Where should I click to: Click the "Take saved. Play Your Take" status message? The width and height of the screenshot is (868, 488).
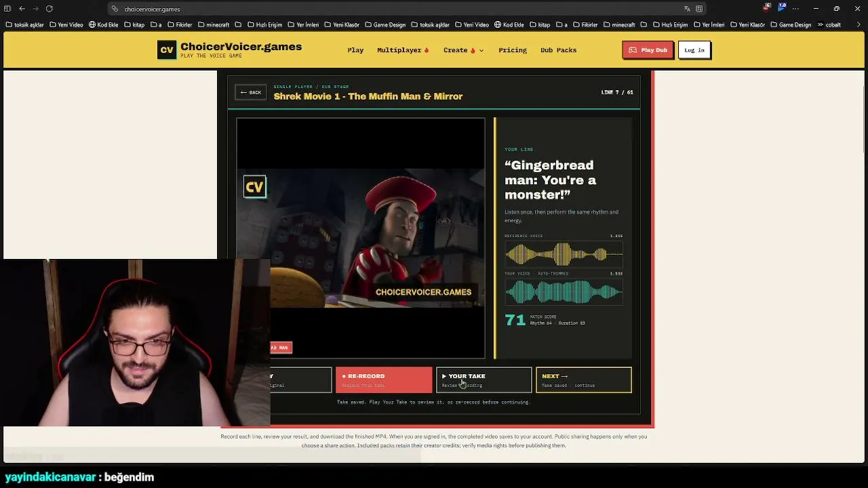tap(433, 402)
